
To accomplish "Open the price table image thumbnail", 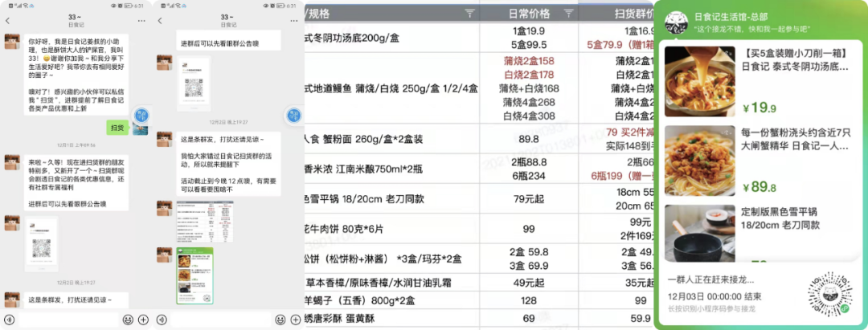I will tap(205, 221).
